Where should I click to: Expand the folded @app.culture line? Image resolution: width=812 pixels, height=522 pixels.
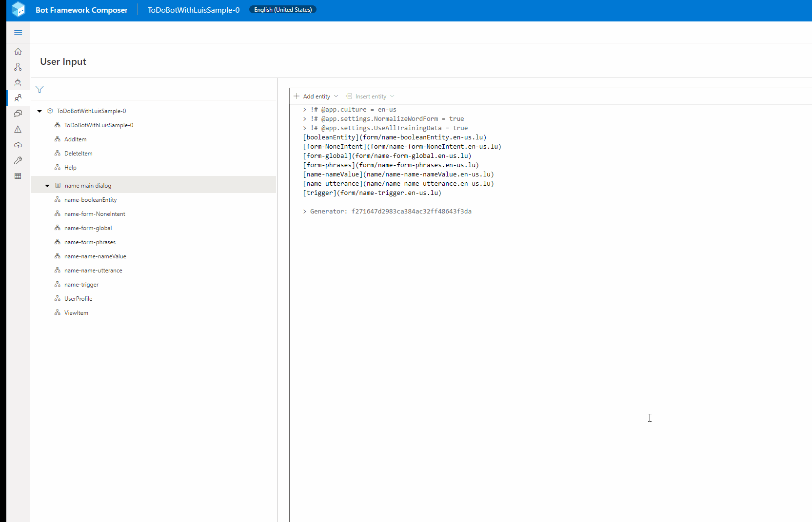click(x=305, y=110)
